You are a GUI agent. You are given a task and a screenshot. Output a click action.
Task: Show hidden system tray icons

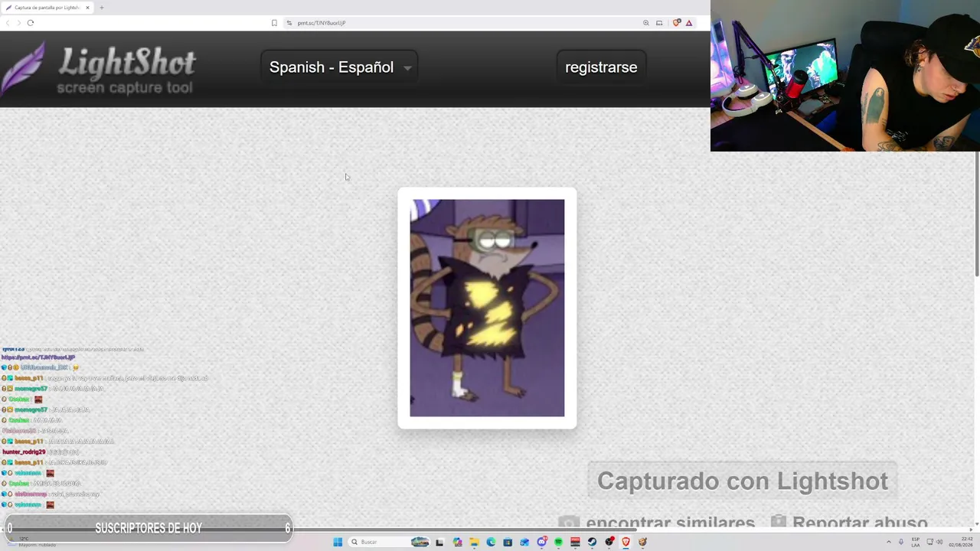888,542
